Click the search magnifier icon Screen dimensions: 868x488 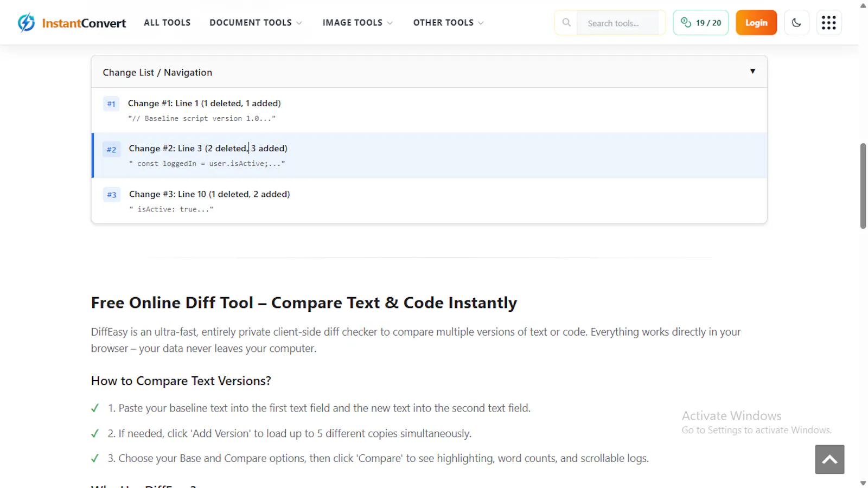[566, 23]
